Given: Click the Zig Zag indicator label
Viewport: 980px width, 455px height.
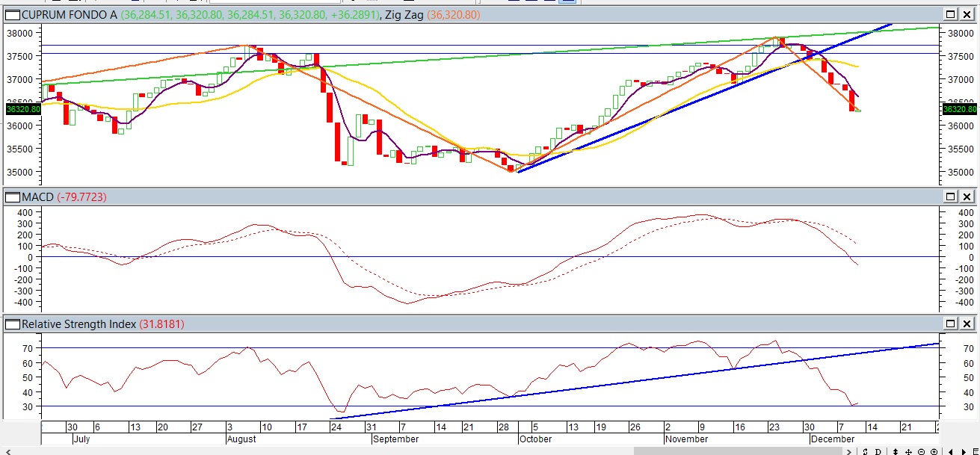Looking at the screenshot, I should [403, 14].
